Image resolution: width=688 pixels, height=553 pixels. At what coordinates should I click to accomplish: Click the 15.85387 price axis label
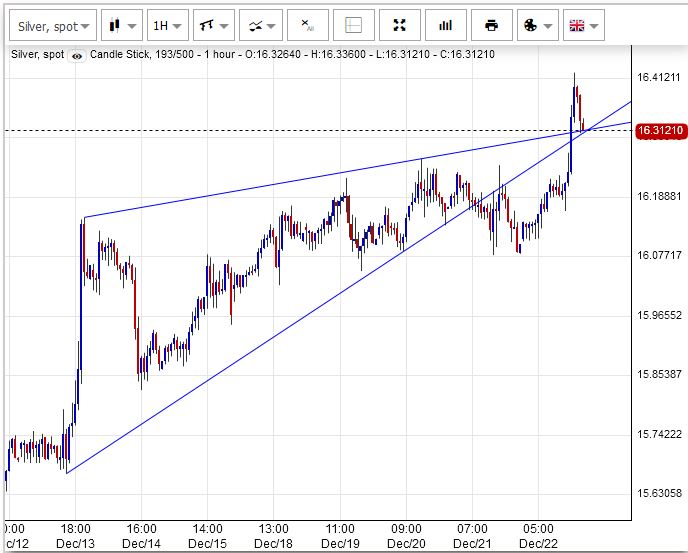tap(659, 374)
